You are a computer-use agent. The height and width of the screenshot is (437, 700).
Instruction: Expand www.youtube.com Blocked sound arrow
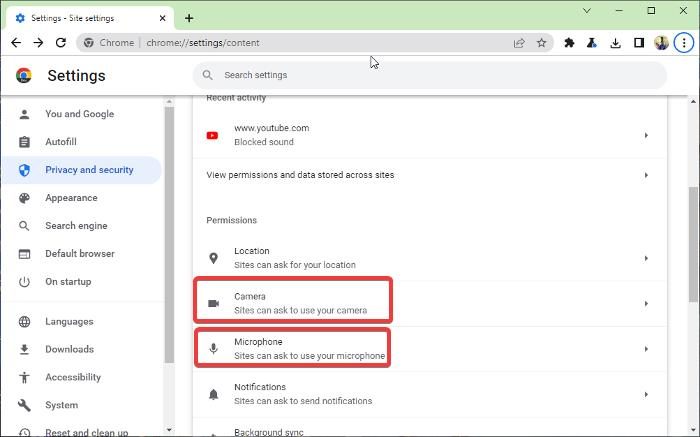(x=646, y=135)
